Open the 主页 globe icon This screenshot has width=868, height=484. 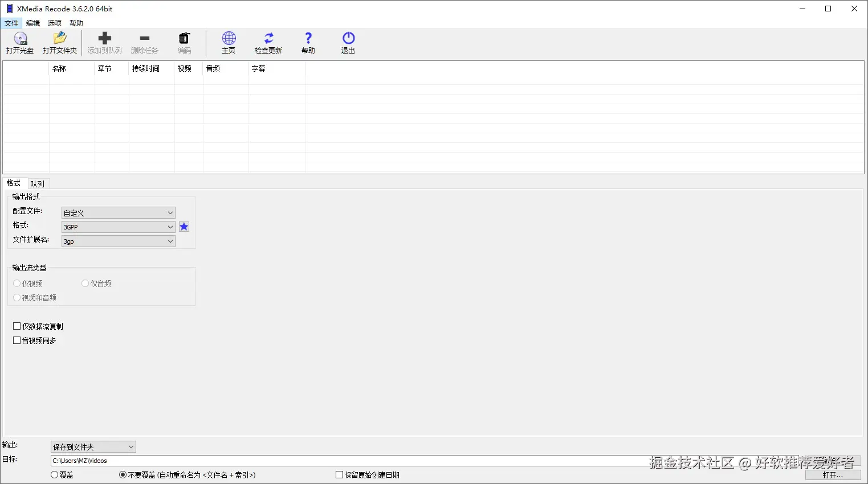pos(229,38)
